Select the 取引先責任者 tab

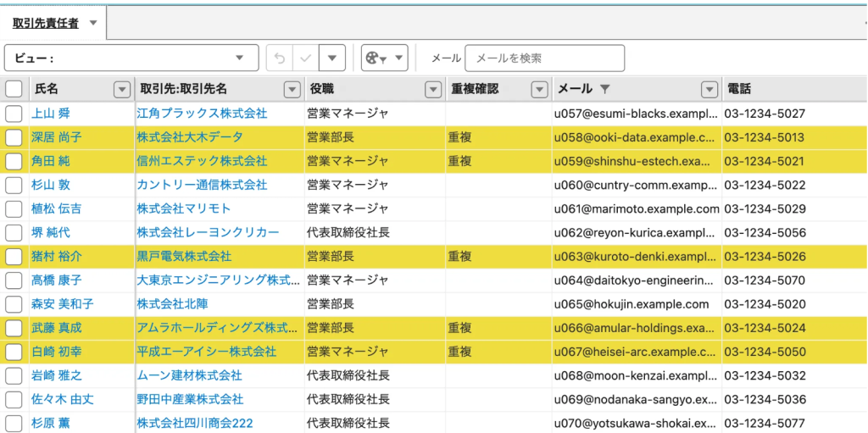tap(46, 23)
